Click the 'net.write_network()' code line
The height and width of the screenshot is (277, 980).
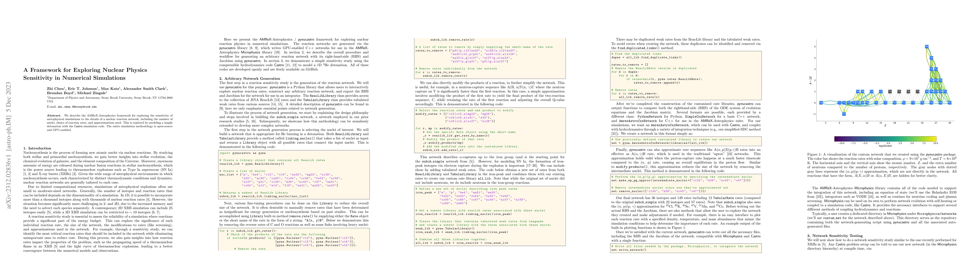pos(629,250)
